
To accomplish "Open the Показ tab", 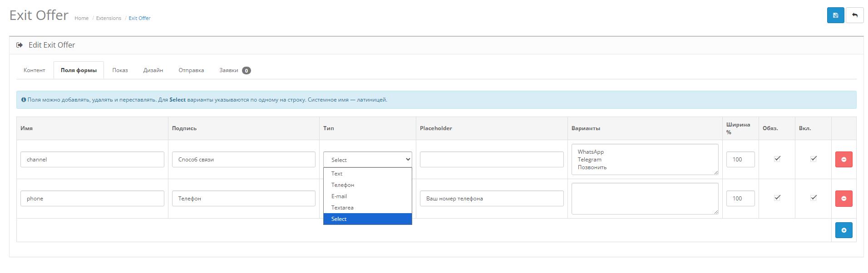I will click(120, 70).
